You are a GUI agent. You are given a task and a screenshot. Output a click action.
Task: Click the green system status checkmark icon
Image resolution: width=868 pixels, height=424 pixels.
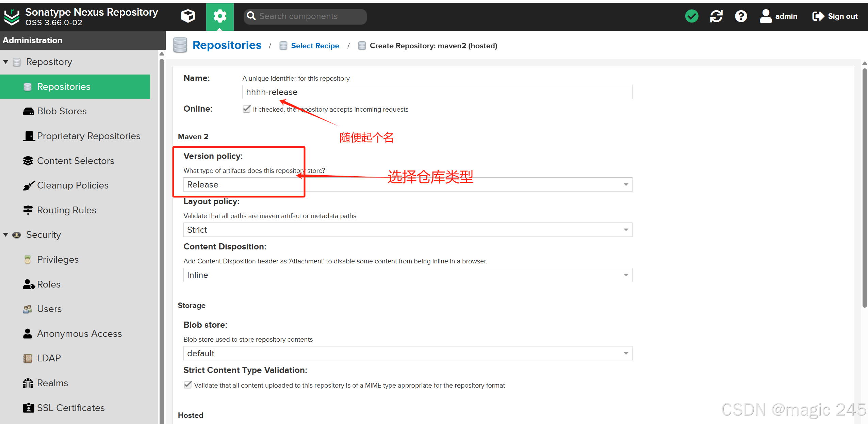[x=691, y=16]
